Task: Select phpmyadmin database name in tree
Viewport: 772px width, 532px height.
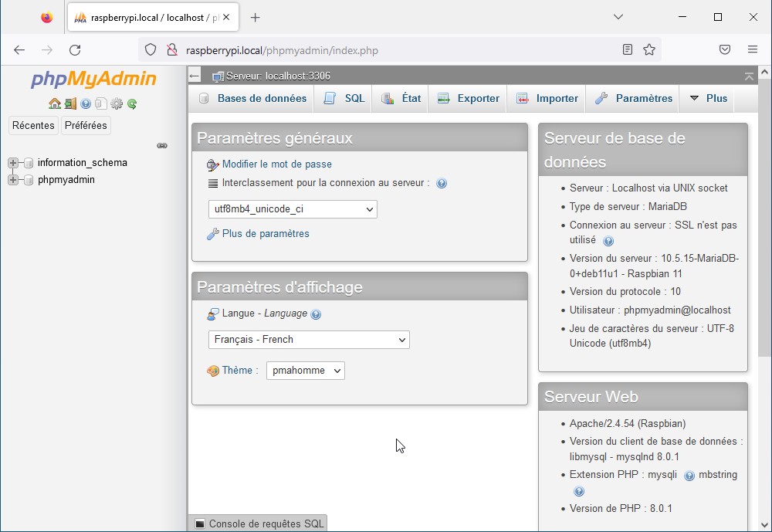Action: pyautogui.click(x=66, y=180)
